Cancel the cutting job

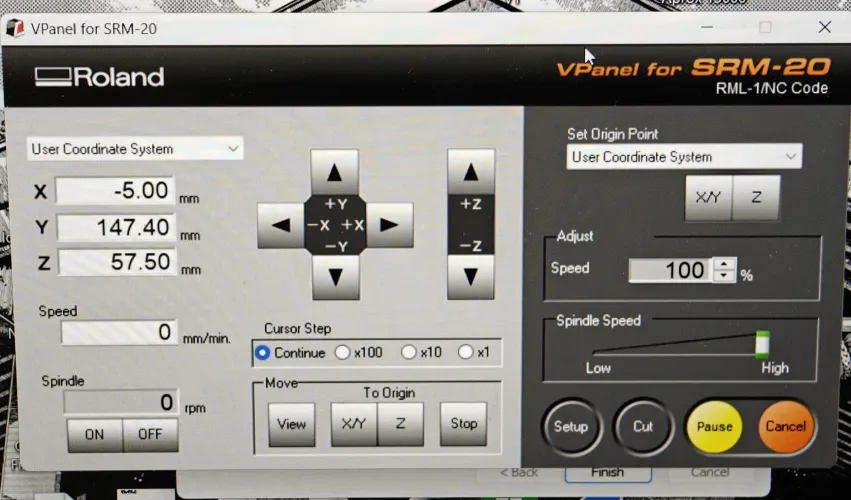(786, 427)
